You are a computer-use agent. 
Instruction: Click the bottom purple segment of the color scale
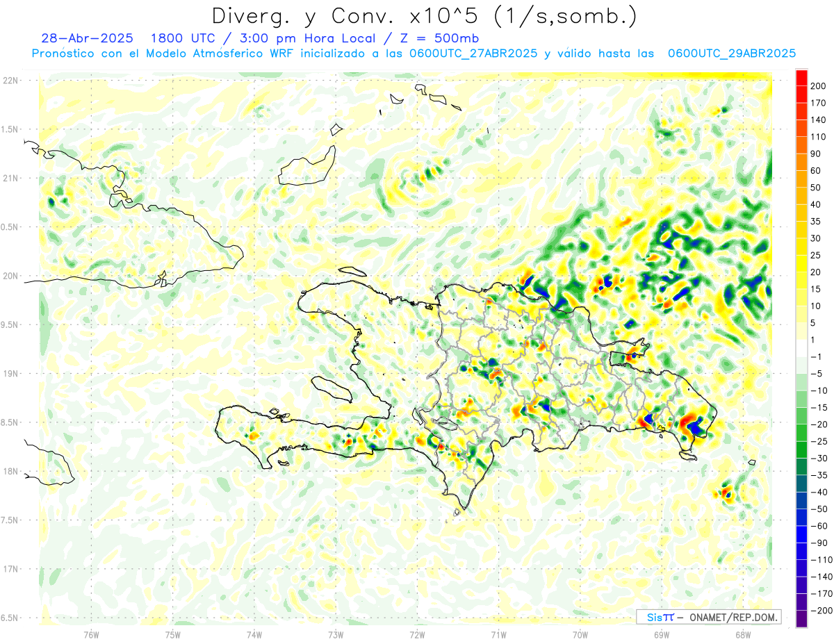coord(801,619)
